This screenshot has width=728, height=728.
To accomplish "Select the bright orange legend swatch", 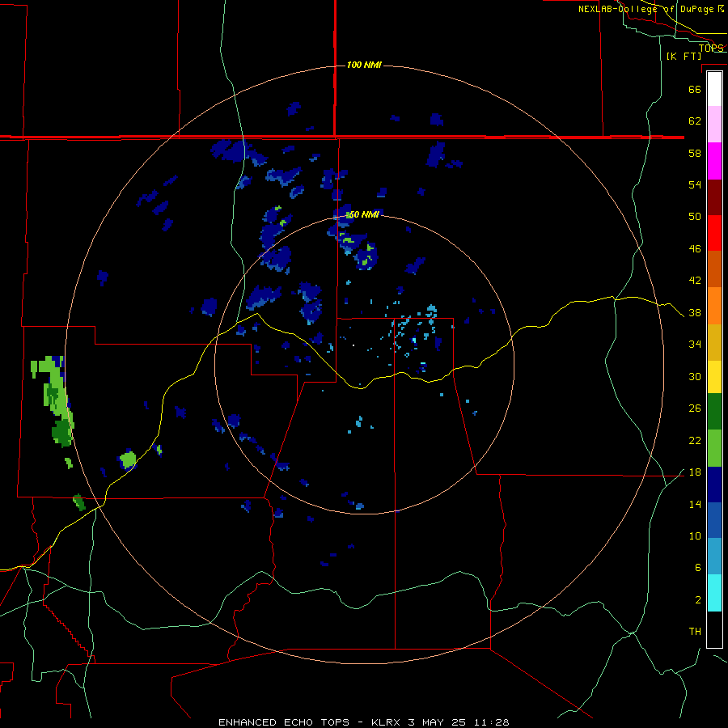I will click(x=714, y=306).
